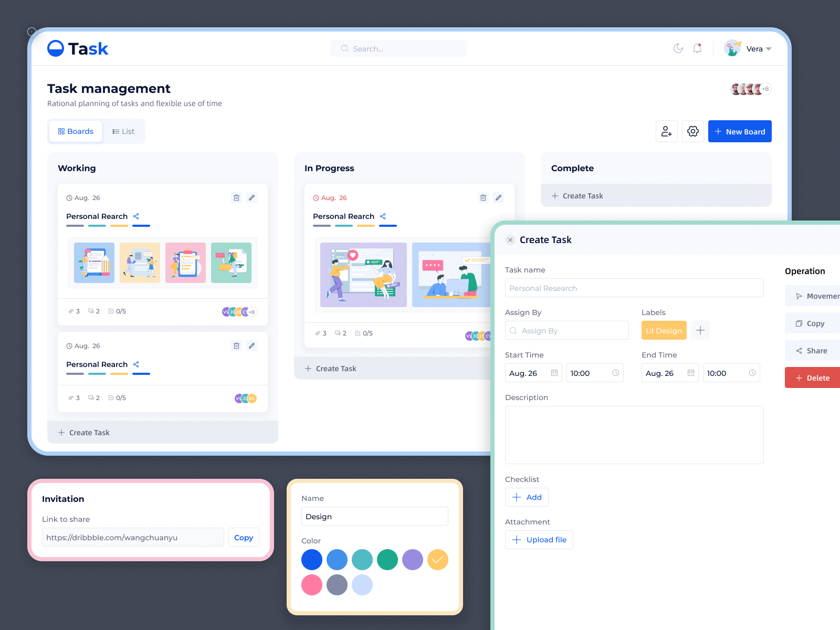Open pink clipboard thumbnail in Working card
This screenshot has width=840, height=630.
(185, 262)
